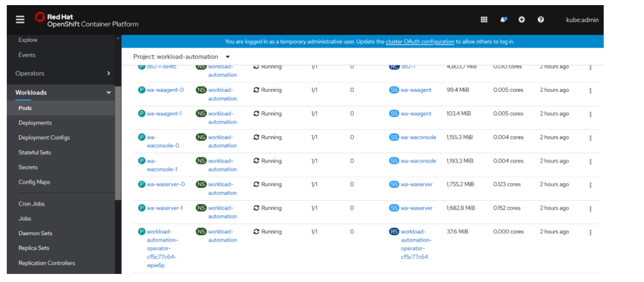Expand the Operators navigation section
644x282 pixels.
[63, 73]
